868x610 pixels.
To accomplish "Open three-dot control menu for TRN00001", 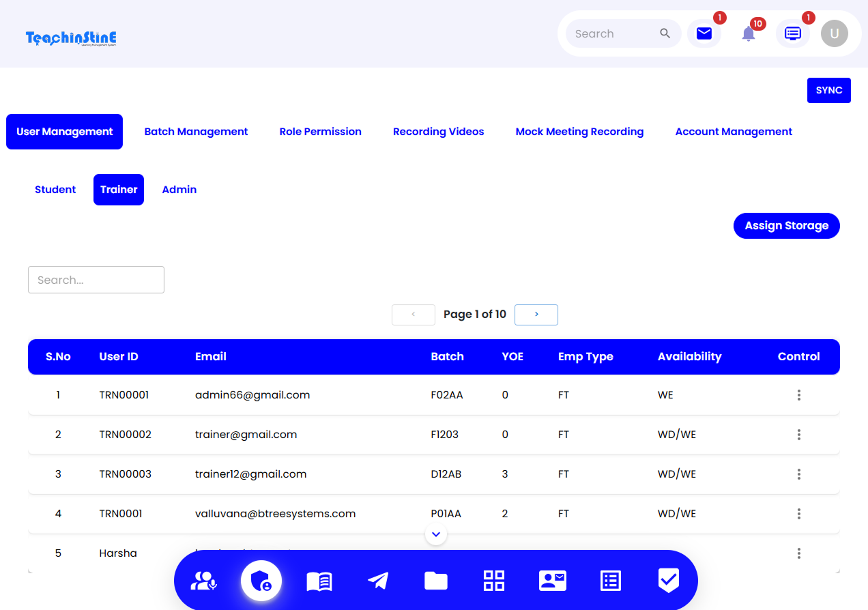I will [x=798, y=395].
